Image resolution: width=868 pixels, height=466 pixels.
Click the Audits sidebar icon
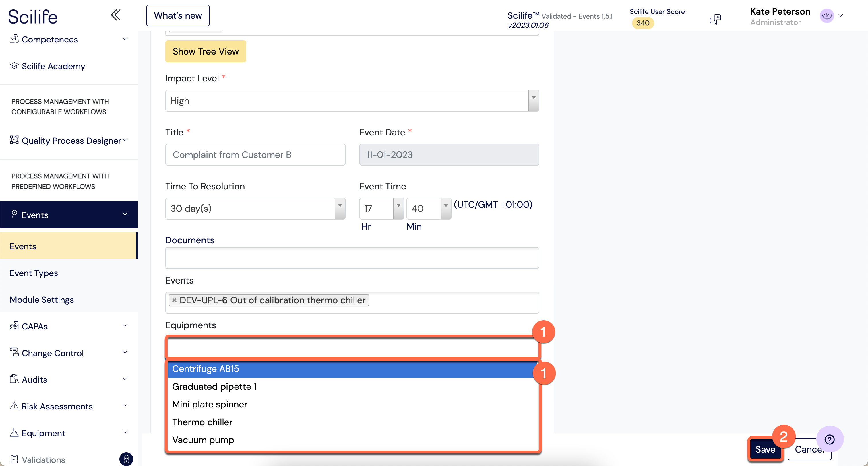(x=14, y=379)
